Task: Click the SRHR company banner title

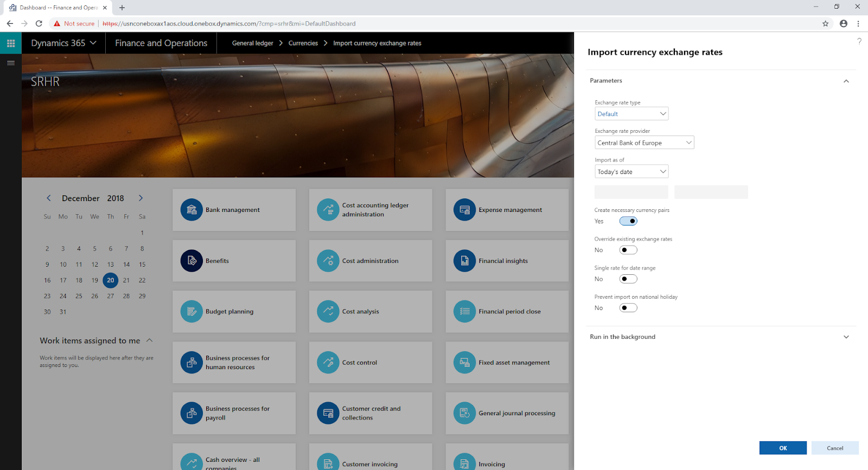Action: (45, 81)
